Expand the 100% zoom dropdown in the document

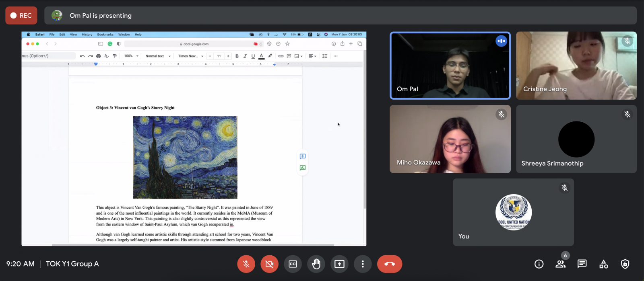[131, 56]
